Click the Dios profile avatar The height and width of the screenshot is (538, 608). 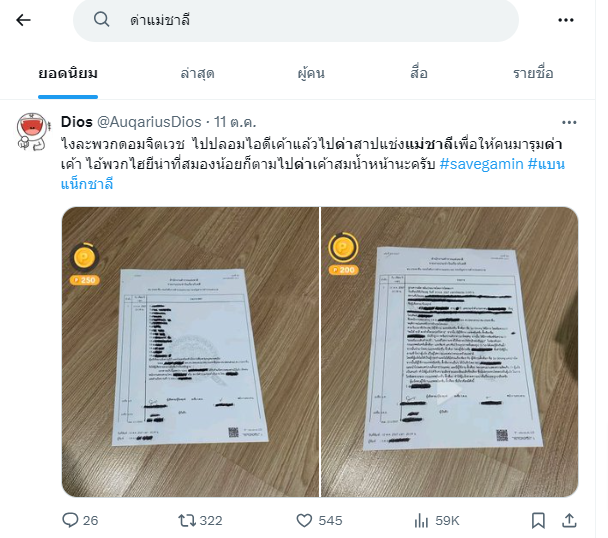tap(32, 131)
